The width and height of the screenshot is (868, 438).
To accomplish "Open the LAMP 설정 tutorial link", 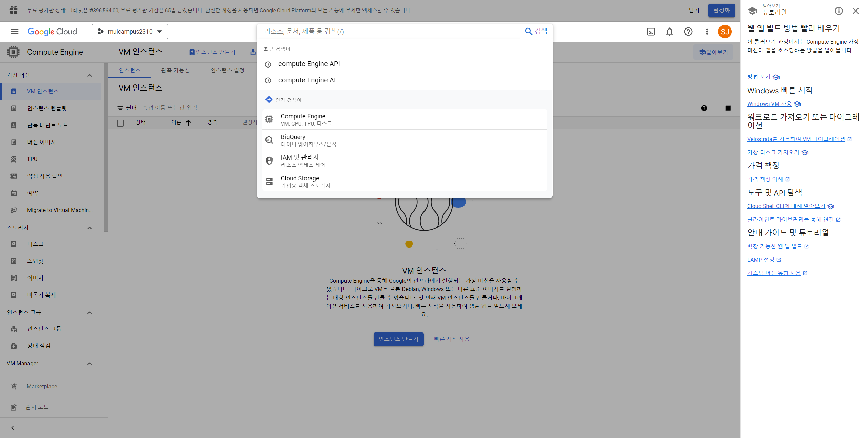I will pos(761,260).
